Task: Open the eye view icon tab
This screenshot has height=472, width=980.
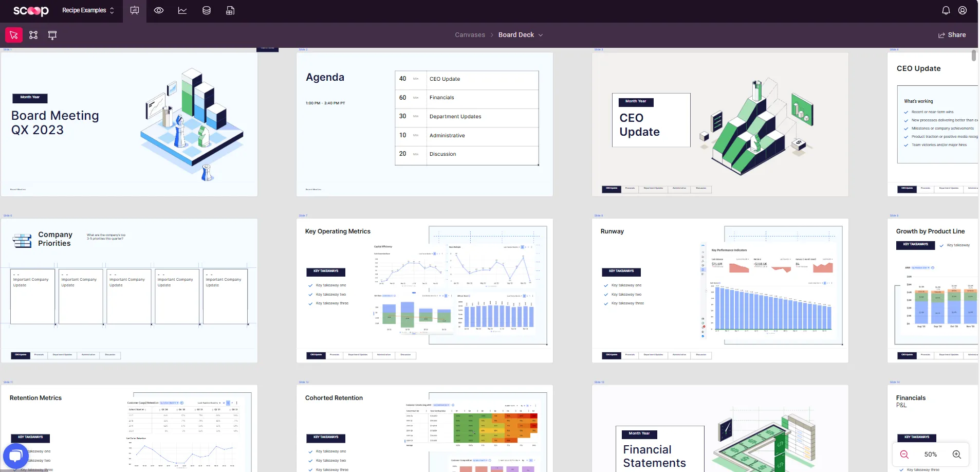Action: pyautogui.click(x=159, y=10)
